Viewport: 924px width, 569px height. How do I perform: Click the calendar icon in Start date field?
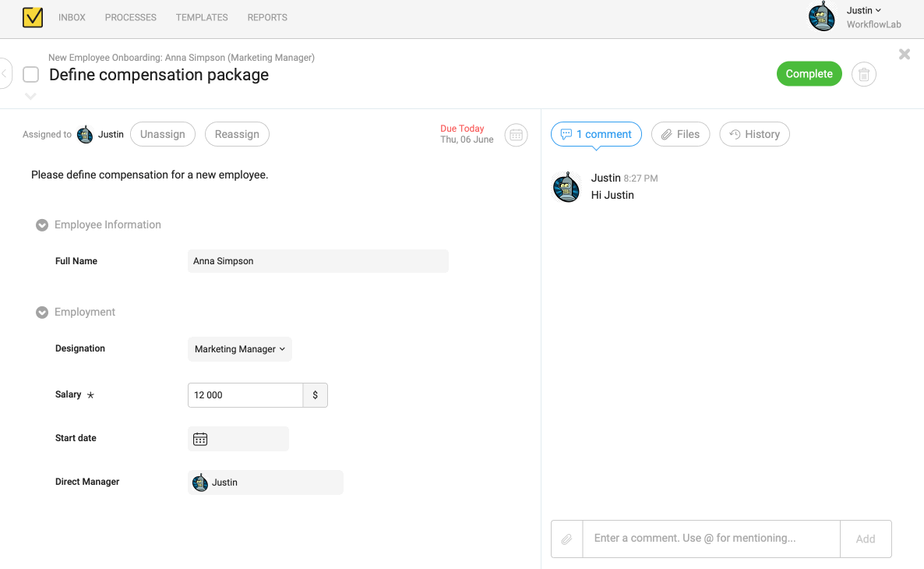coord(200,438)
